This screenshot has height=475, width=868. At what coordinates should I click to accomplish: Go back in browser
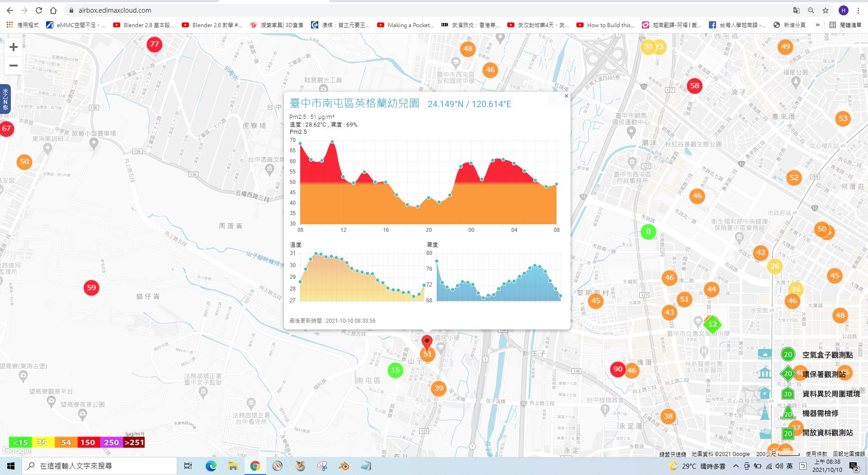[10, 10]
